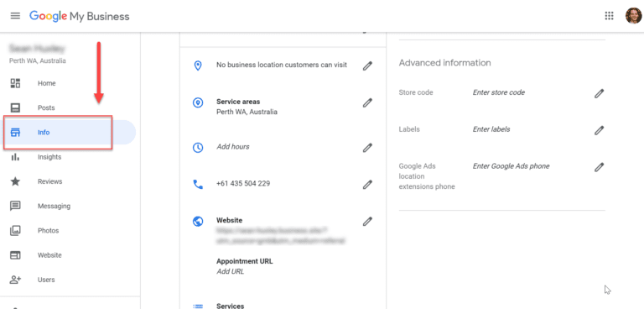Open the hamburger main menu

click(x=15, y=16)
